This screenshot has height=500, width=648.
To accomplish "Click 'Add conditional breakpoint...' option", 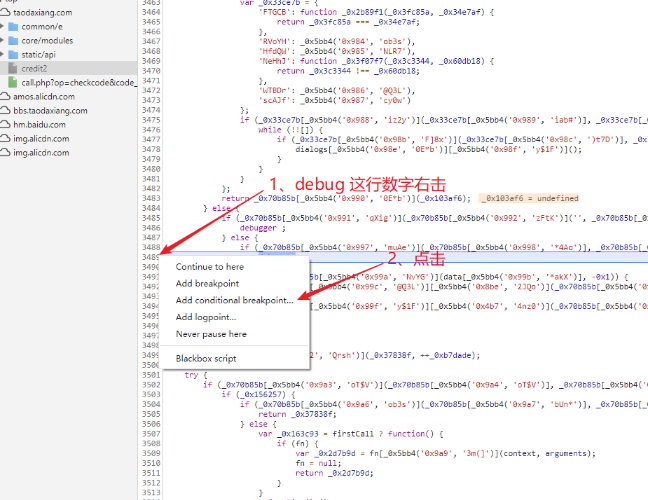I will [x=234, y=300].
